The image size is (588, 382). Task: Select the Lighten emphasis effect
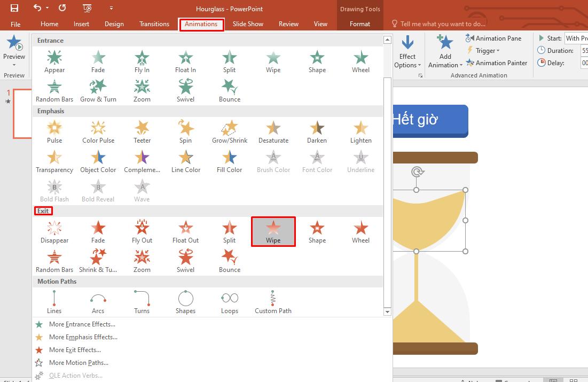point(360,132)
